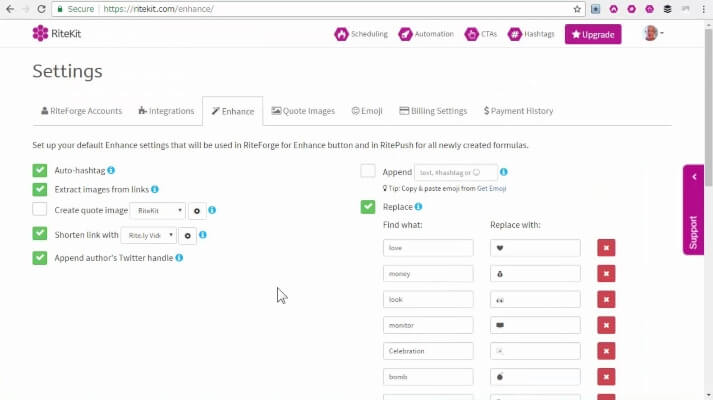This screenshot has width=713, height=400.
Task: Delete the 'bomb' replace row
Action: pyautogui.click(x=606, y=377)
